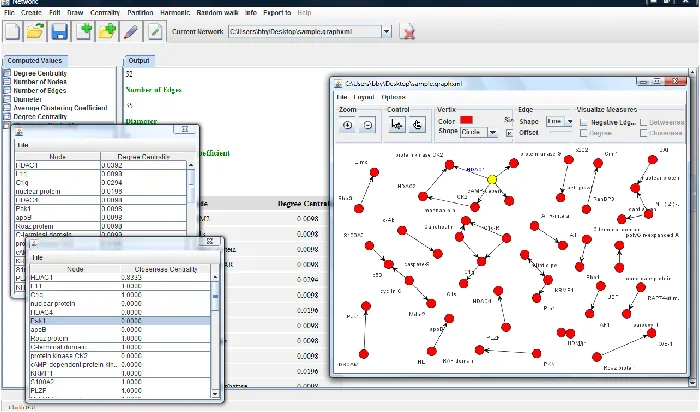Select the Psk1 row in Closeness table
The image size is (700, 412).
click(x=120, y=321)
